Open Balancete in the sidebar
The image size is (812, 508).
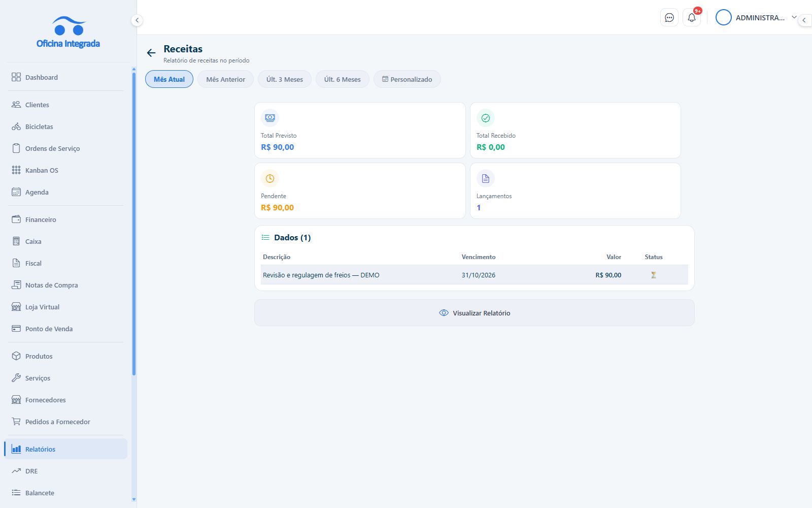click(x=65, y=493)
